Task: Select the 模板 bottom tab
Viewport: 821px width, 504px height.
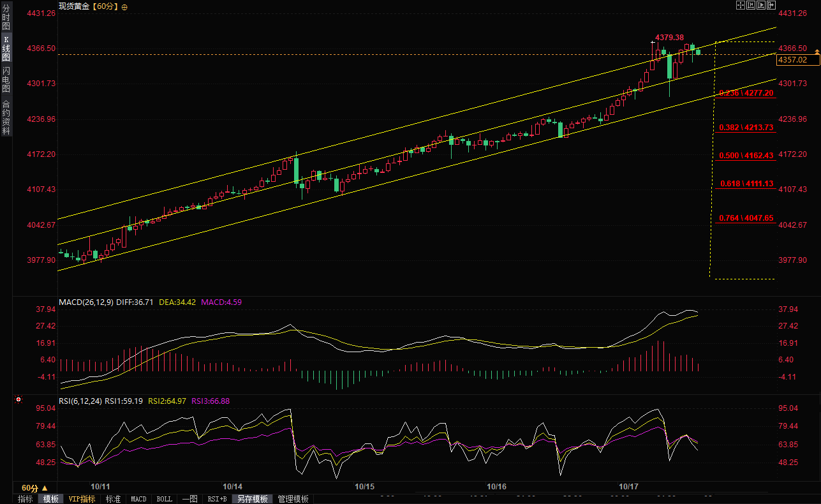Action: (50, 499)
